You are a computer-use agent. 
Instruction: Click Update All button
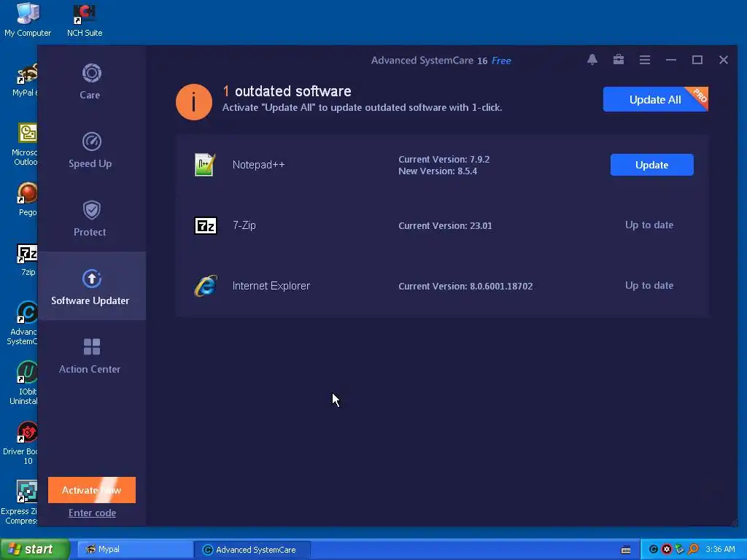click(x=656, y=99)
